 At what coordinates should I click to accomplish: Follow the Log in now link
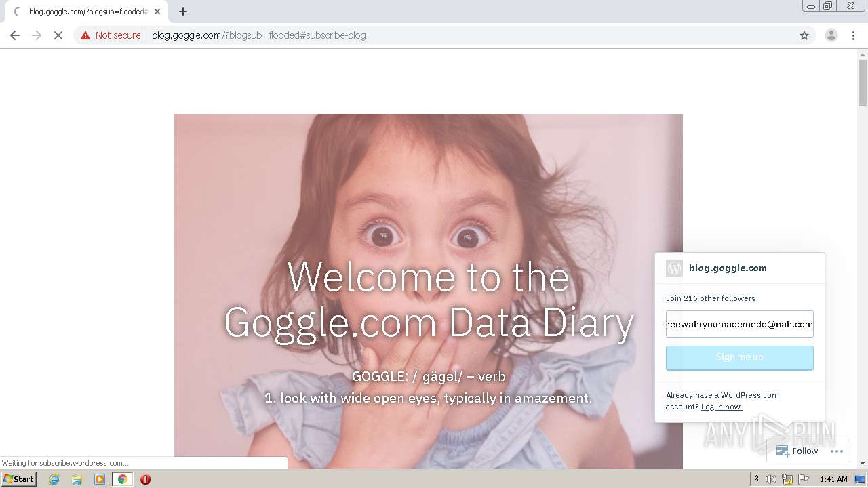coord(722,407)
